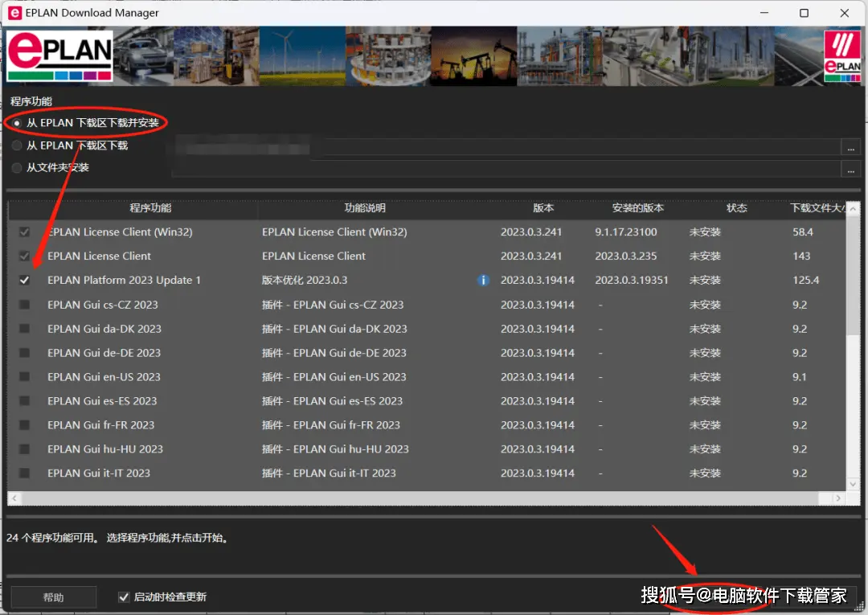Screen dimensions: 868x615
Task: Click the 125.4 download size cell
Action: pyautogui.click(x=806, y=280)
